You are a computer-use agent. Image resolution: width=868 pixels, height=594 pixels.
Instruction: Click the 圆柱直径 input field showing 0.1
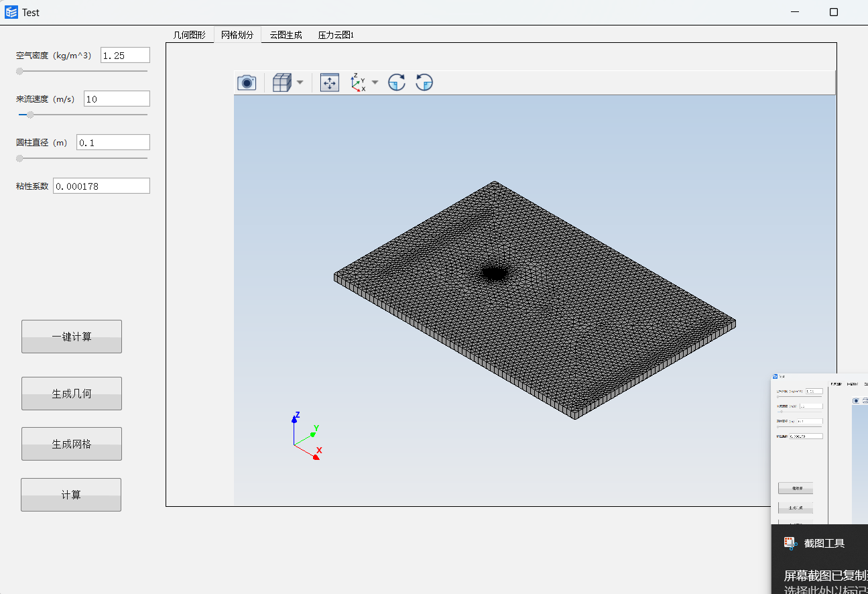pyautogui.click(x=113, y=142)
